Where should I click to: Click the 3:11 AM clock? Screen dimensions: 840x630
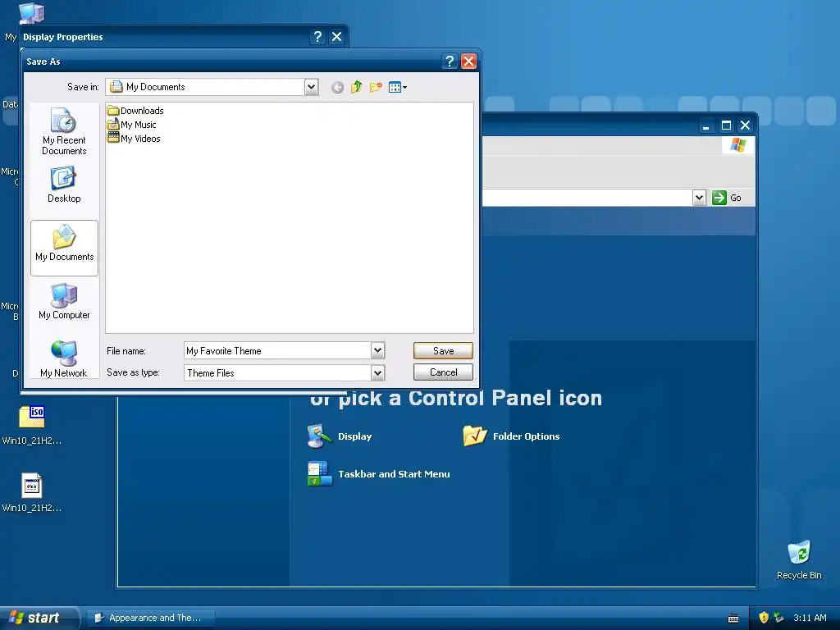click(810, 618)
